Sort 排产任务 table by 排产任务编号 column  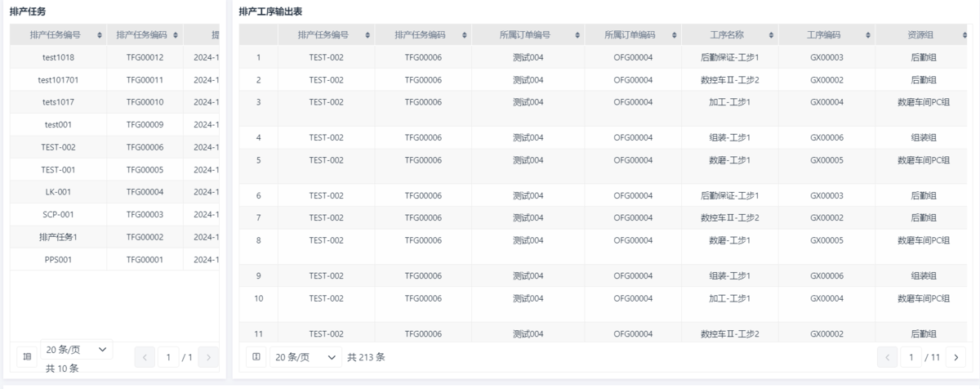click(100, 35)
